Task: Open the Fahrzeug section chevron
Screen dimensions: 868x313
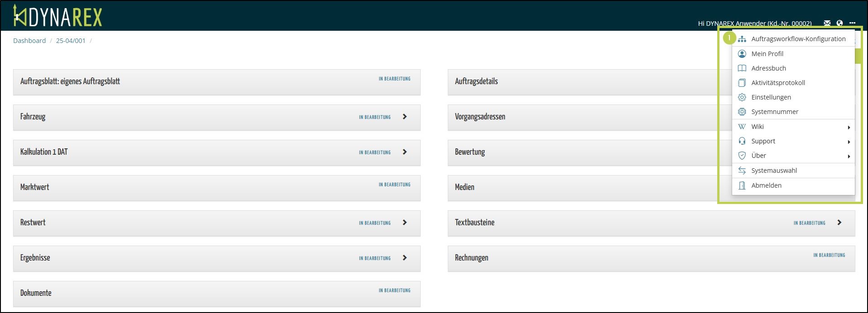Action: 405,117
